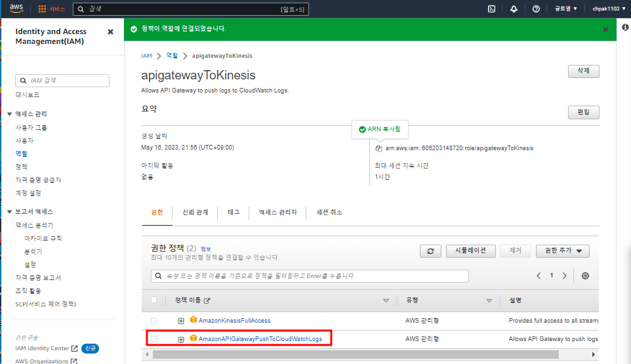Screen dimensions: 631x364
Task: Focus the policy filter search field
Action: point(310,276)
